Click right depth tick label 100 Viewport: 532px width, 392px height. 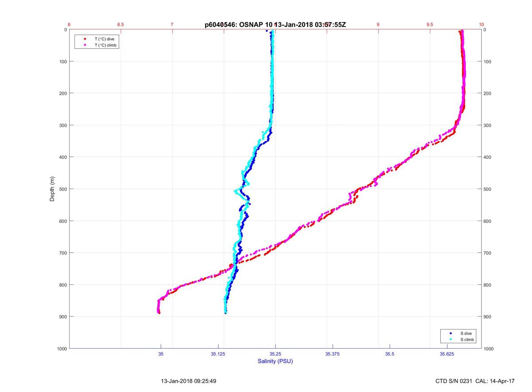click(x=487, y=62)
